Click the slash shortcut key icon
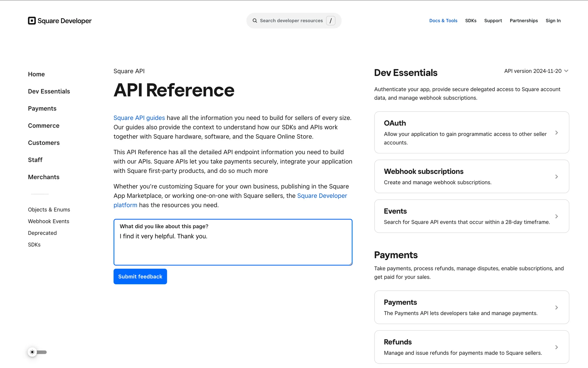 331,21
